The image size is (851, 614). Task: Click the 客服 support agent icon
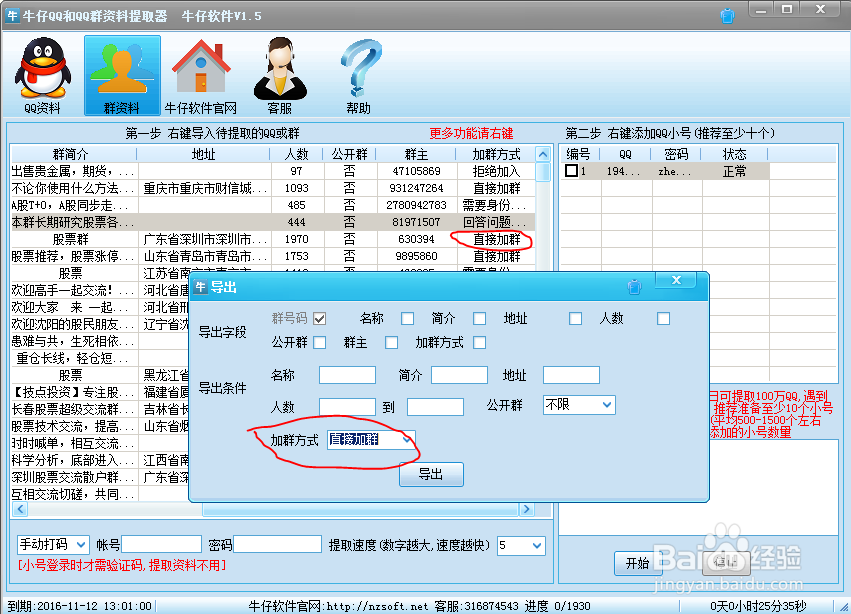click(x=280, y=75)
